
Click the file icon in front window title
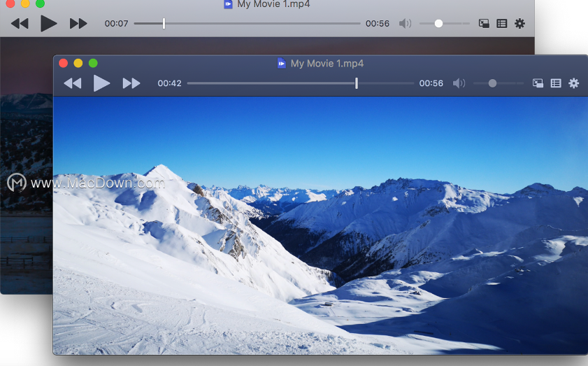pos(281,63)
